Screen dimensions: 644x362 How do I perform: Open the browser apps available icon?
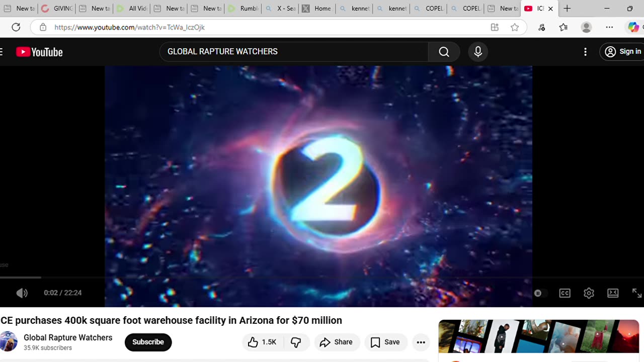495,27
